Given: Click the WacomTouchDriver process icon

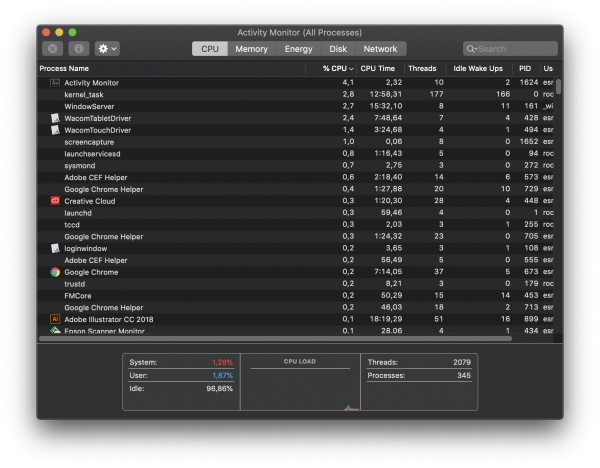Looking at the screenshot, I should (55, 130).
